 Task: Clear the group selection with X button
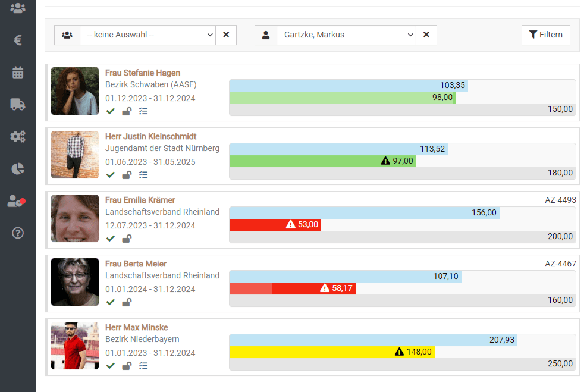click(226, 35)
